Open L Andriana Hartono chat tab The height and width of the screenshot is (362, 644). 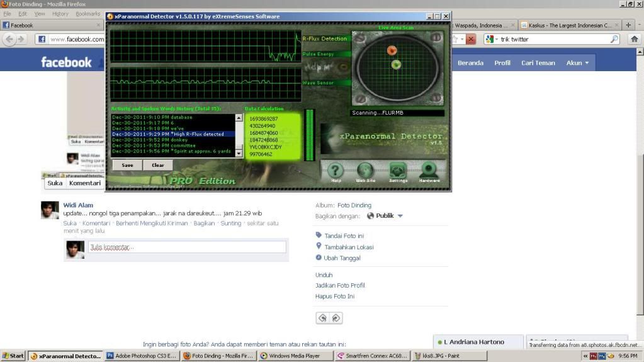click(x=478, y=342)
